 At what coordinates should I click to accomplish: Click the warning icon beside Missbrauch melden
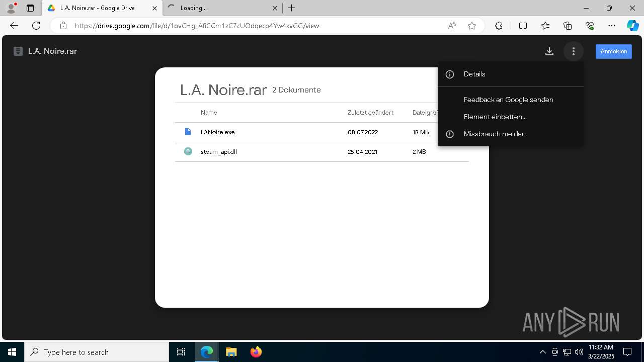450,134
